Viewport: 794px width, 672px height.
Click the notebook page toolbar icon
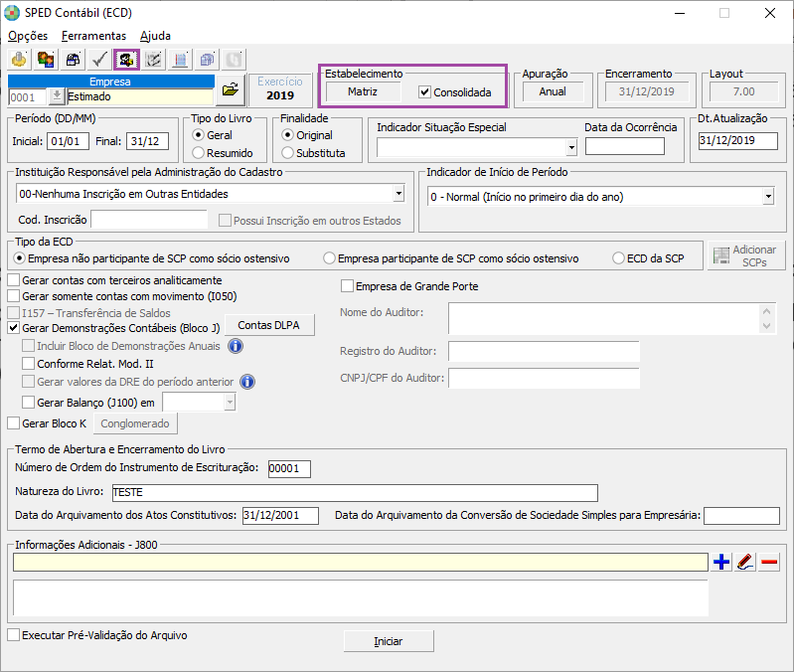point(180,60)
